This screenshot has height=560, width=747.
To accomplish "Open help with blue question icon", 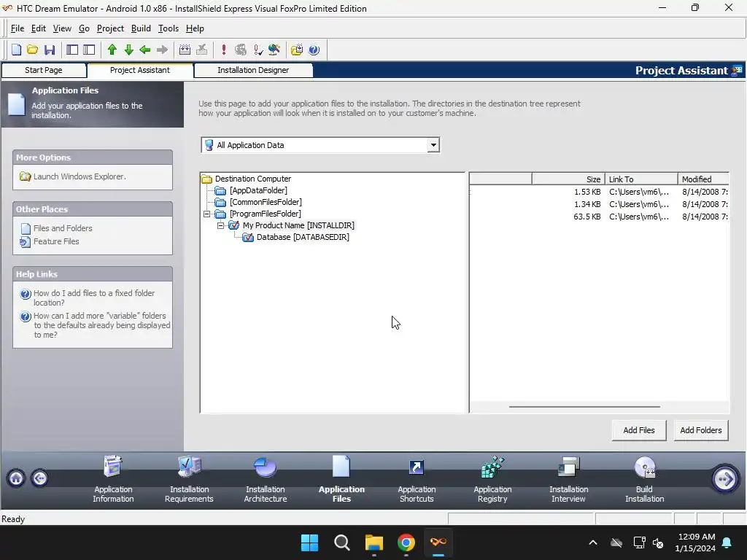I will pyautogui.click(x=314, y=50).
